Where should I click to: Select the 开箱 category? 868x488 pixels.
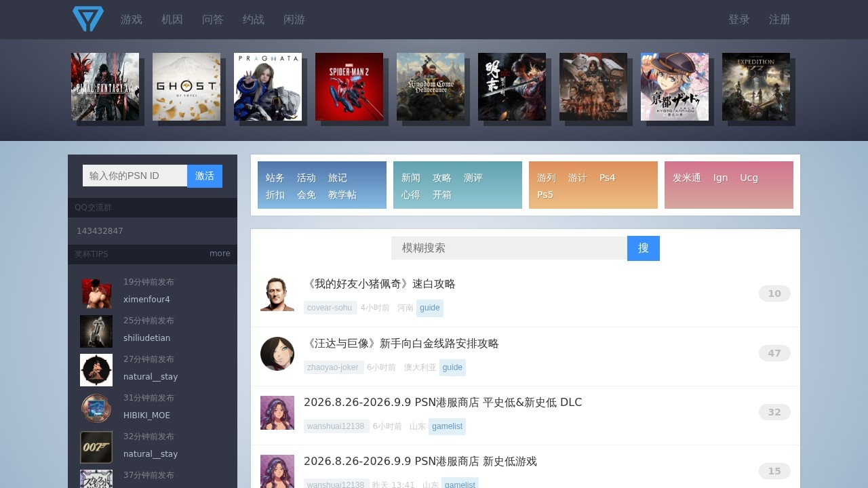coord(442,195)
